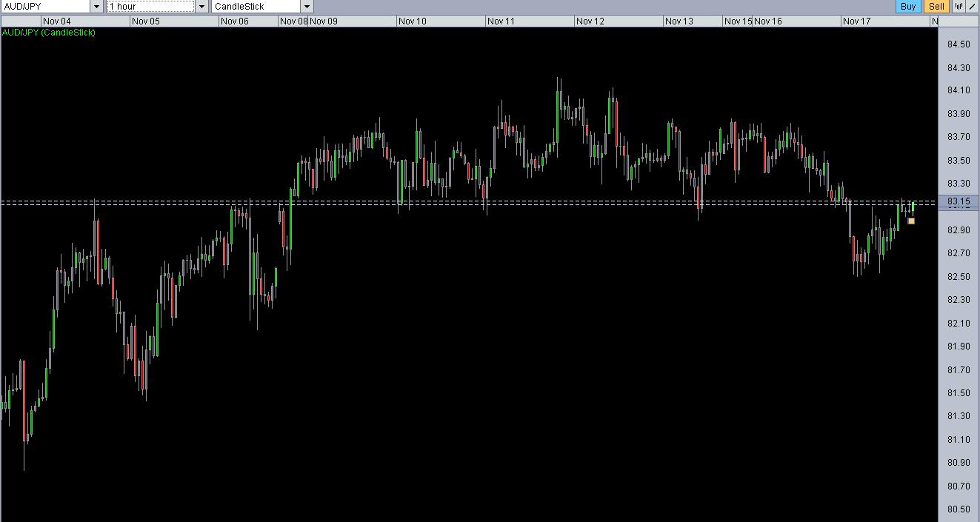Click the orange position marker square
The image size is (980, 522).
[911, 221]
